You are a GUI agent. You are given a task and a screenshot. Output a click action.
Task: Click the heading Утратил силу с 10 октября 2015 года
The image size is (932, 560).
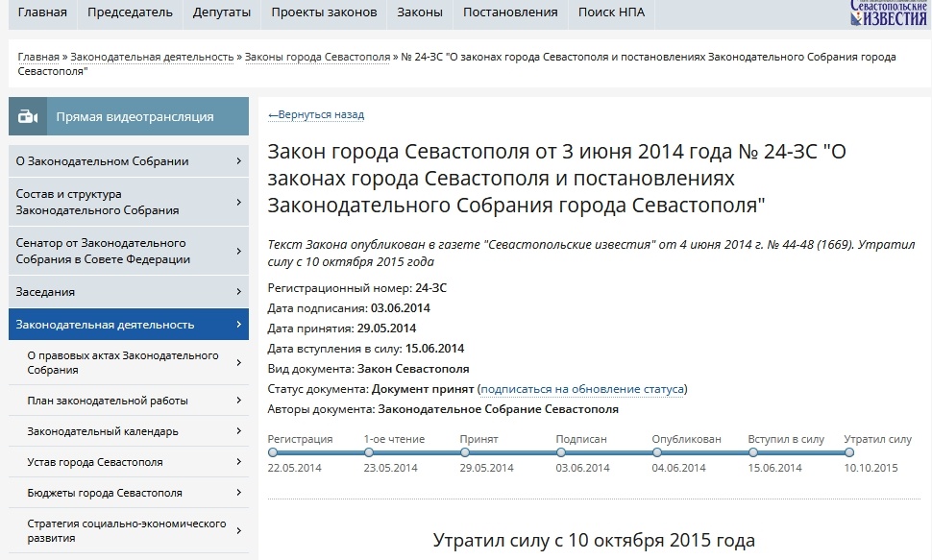pyautogui.click(x=594, y=541)
